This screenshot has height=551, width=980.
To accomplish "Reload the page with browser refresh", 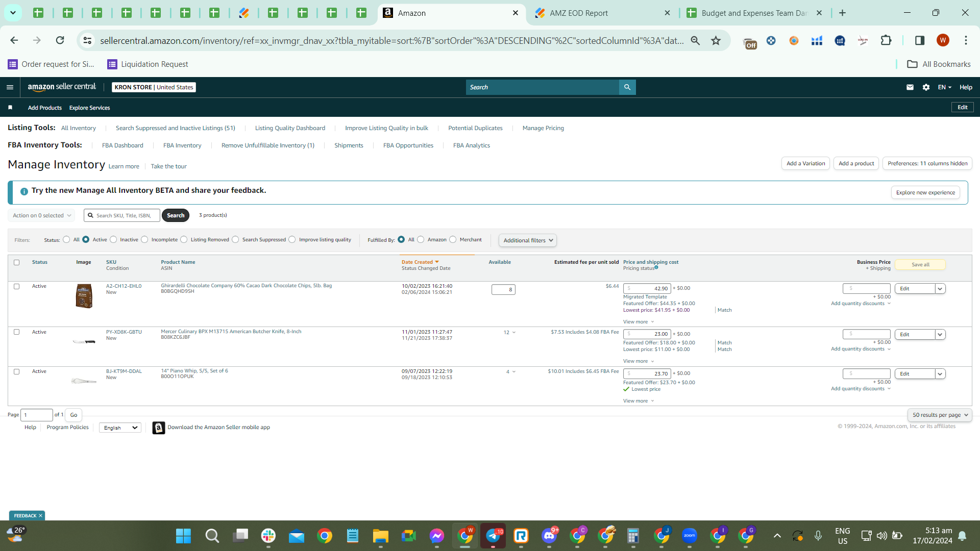I will [x=60, y=40].
